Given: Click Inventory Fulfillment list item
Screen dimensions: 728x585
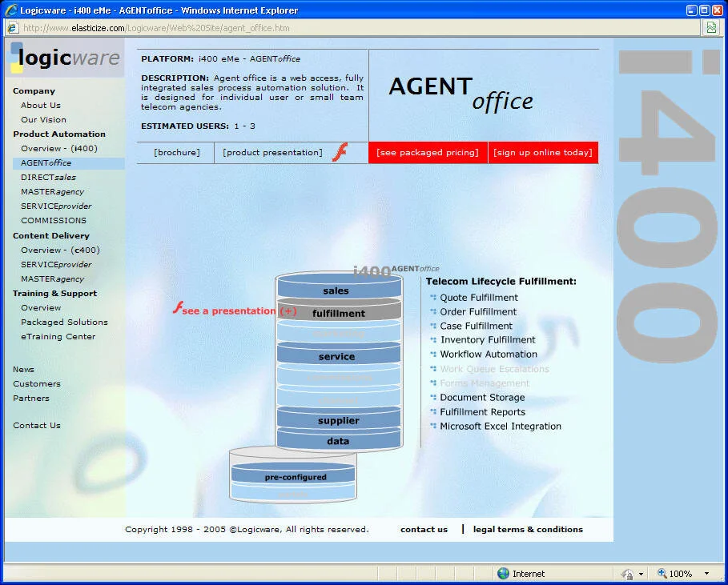Looking at the screenshot, I should coord(488,340).
